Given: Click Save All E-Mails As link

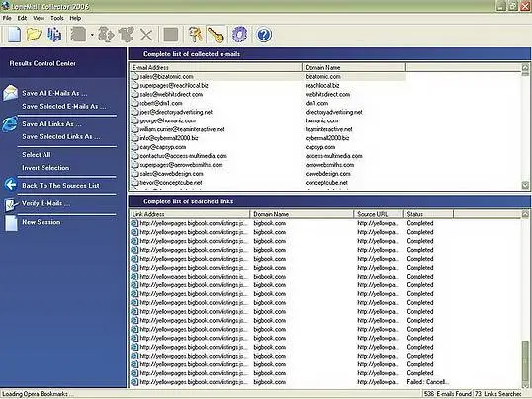Looking at the screenshot, I should tap(54, 93).
